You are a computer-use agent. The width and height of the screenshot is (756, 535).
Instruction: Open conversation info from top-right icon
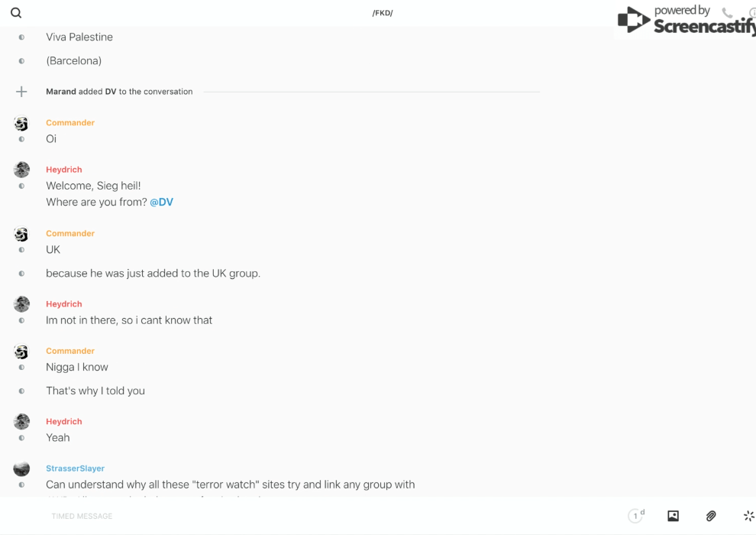click(751, 13)
